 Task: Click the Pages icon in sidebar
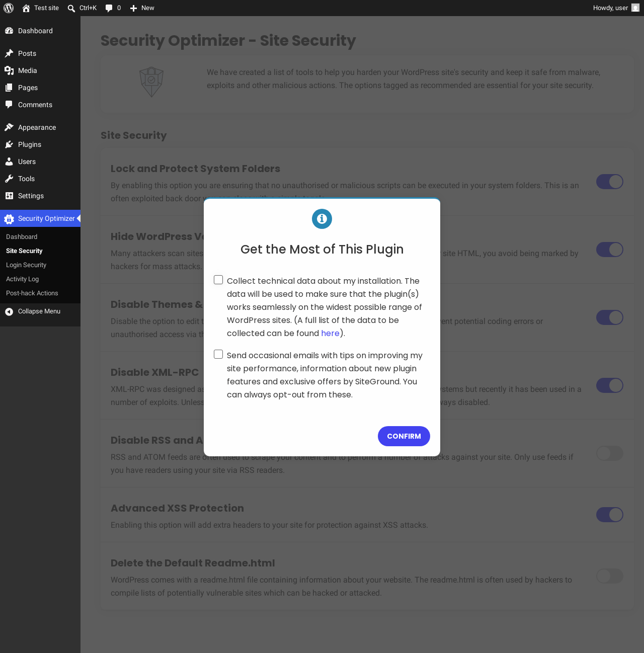pos(9,88)
